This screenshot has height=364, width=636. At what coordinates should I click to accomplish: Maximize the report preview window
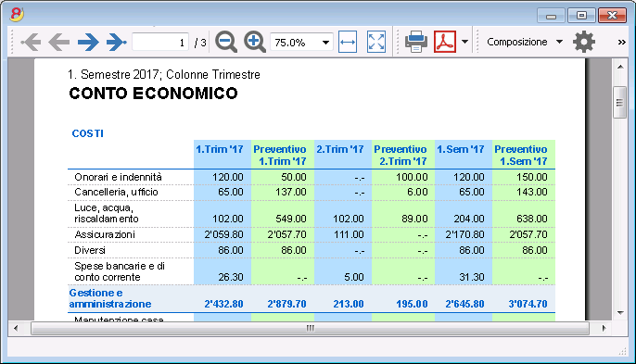click(x=581, y=16)
